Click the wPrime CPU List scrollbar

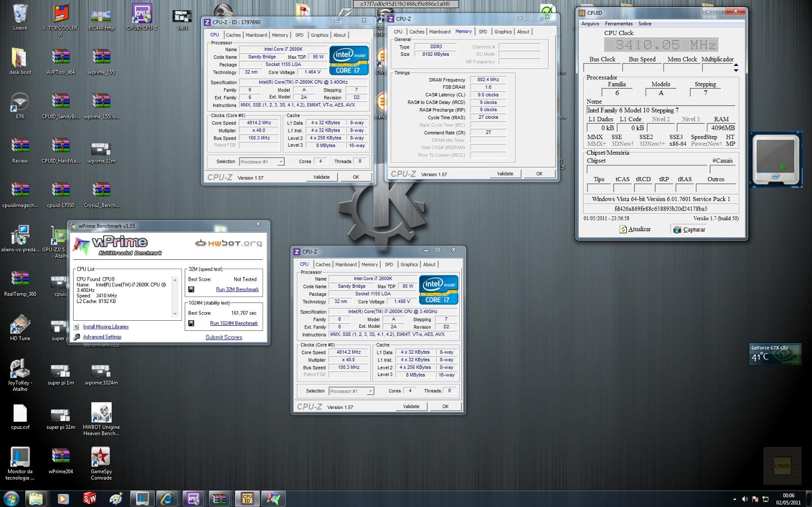click(176, 296)
